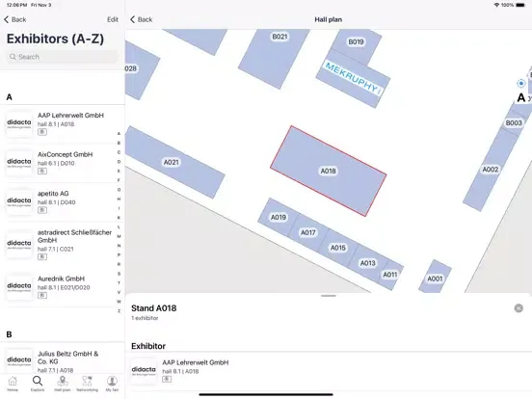Tap the badge icon in the stand panel
The height and width of the screenshot is (399, 532).
point(167,379)
